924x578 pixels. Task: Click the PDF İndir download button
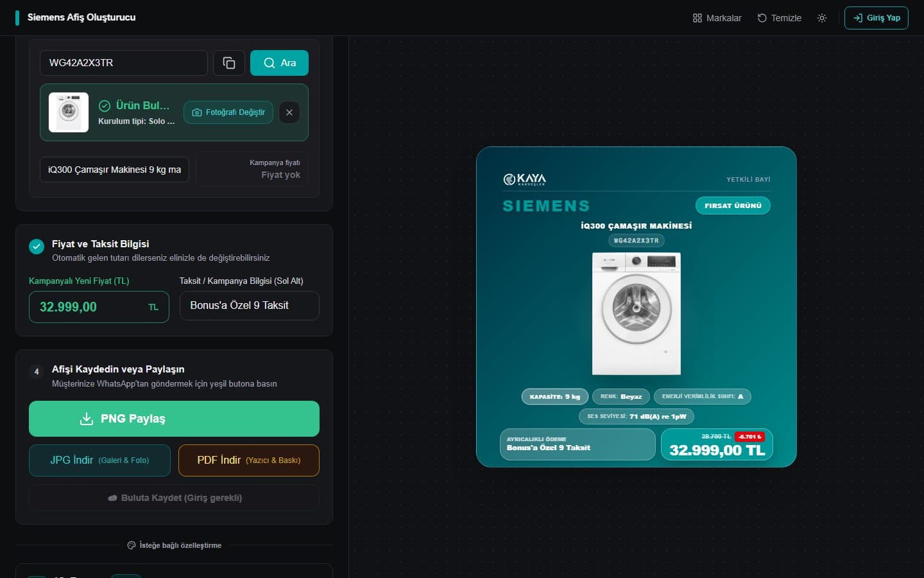[x=249, y=460]
